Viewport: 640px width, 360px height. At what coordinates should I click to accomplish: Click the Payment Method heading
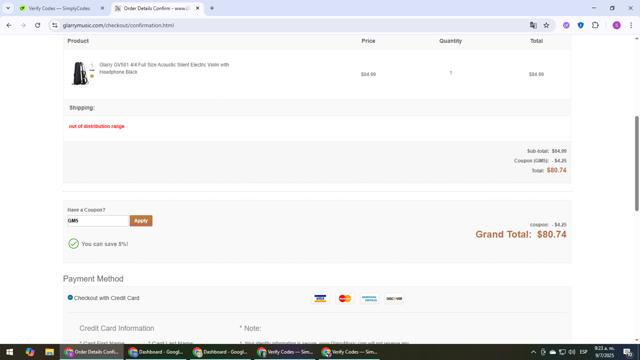(93, 279)
